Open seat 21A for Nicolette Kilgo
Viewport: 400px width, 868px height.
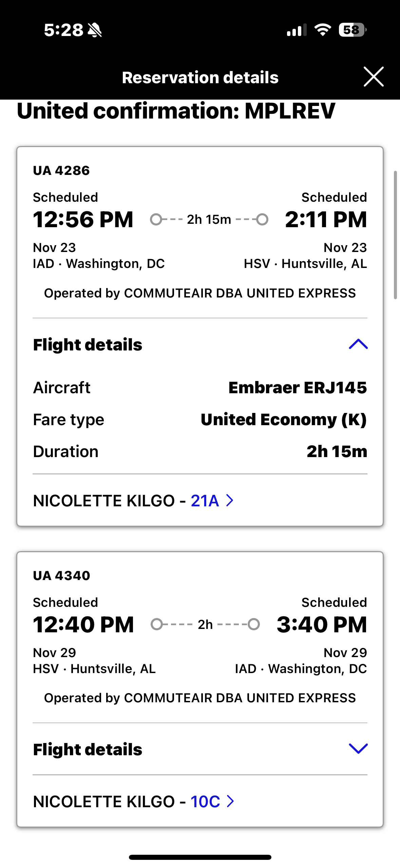pos(205,501)
